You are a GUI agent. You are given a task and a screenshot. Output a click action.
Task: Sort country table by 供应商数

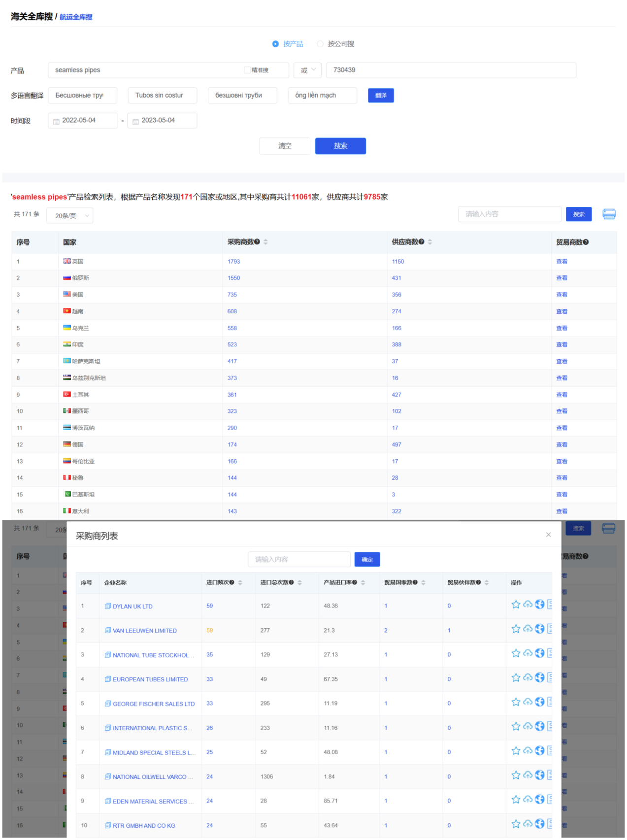point(430,242)
